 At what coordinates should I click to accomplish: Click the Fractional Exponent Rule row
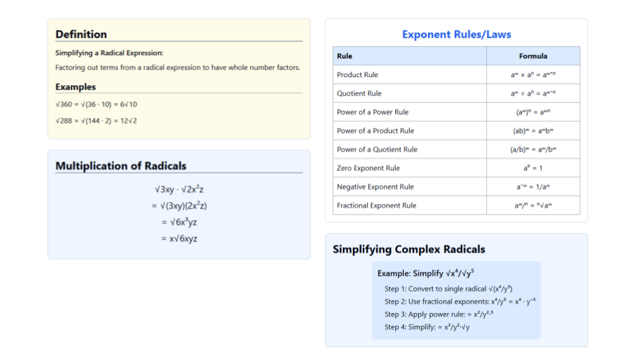click(456, 206)
